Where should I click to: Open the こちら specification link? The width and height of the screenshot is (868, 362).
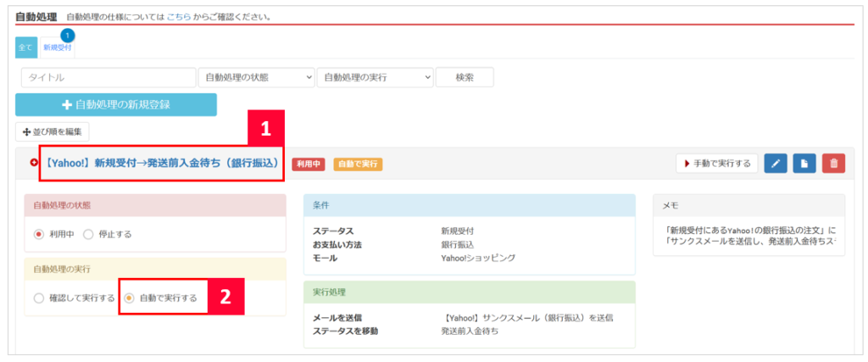[178, 17]
